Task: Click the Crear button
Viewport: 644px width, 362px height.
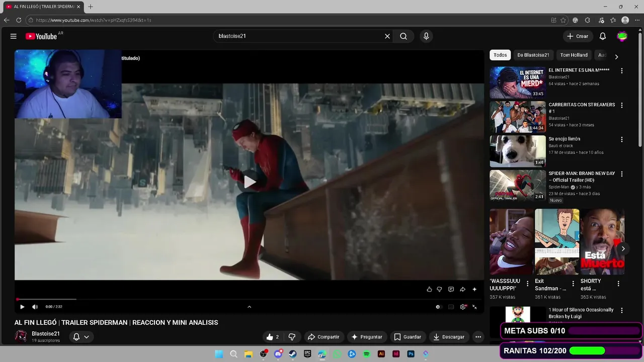Action: (577, 36)
